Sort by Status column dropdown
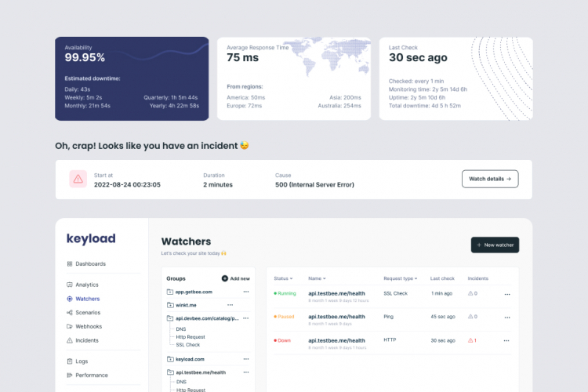This screenshot has height=392, width=588. pyautogui.click(x=283, y=278)
